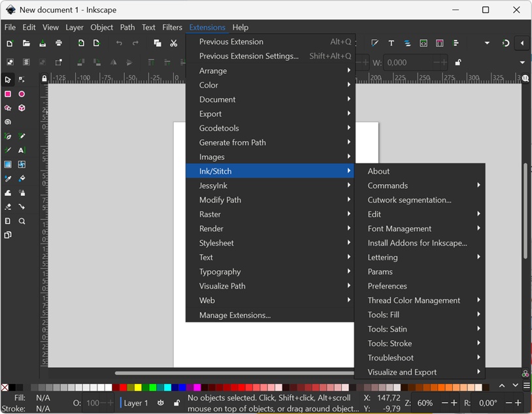
Task: Expand the Font Management submenu
Action: click(420, 229)
